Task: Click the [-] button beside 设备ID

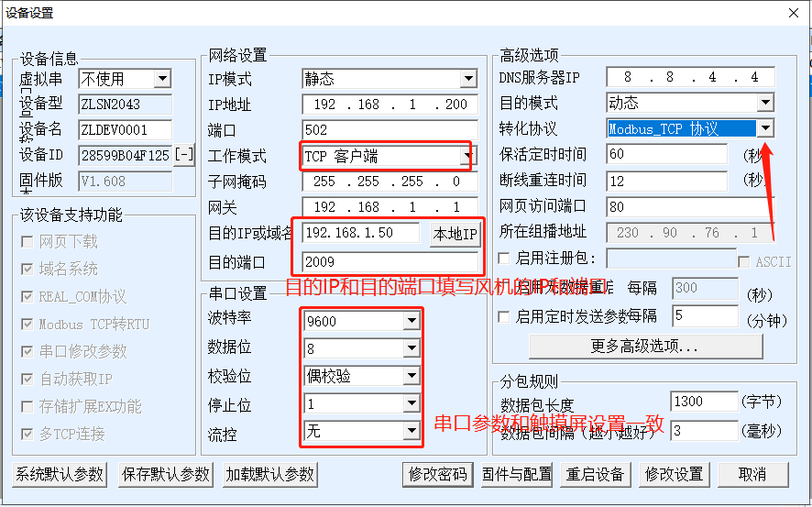Action: (184, 155)
